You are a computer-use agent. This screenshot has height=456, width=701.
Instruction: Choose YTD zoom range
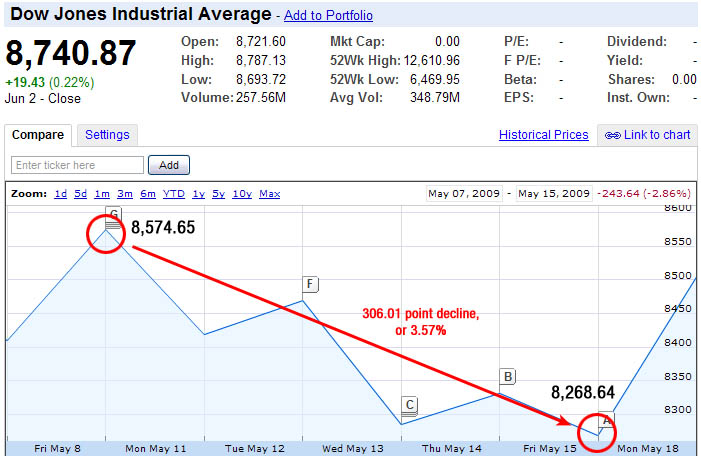tap(173, 194)
